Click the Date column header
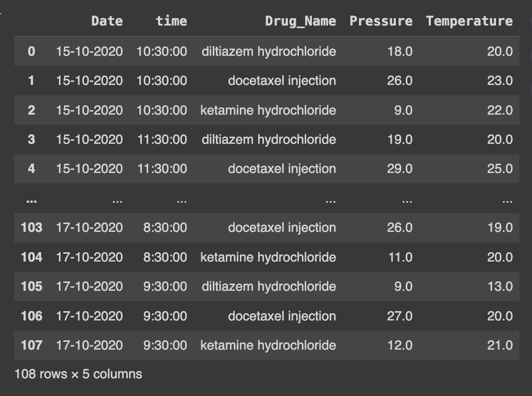 [107, 21]
